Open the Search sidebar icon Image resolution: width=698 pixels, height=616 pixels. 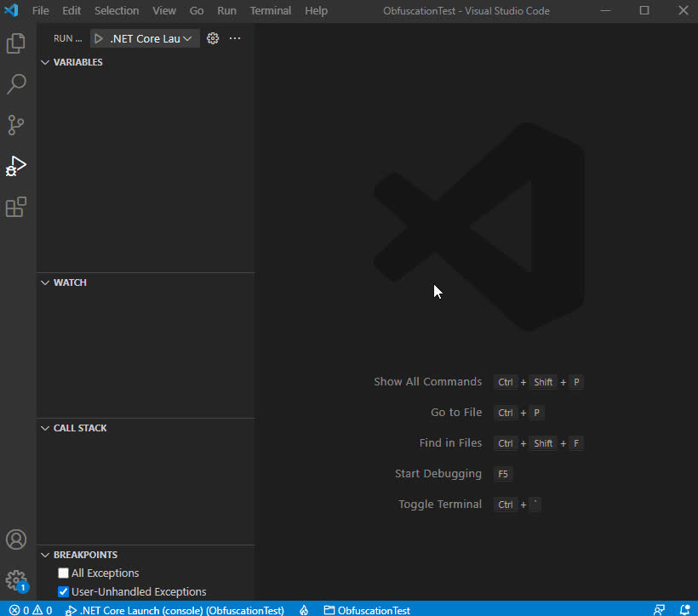tap(15, 83)
